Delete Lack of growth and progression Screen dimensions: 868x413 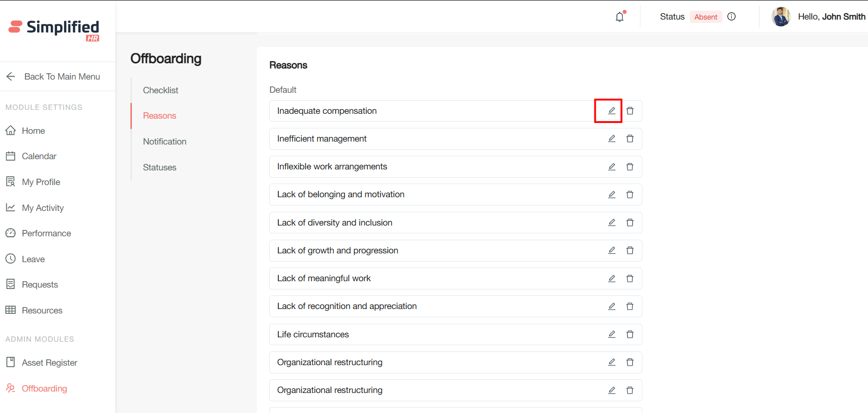[x=630, y=250]
